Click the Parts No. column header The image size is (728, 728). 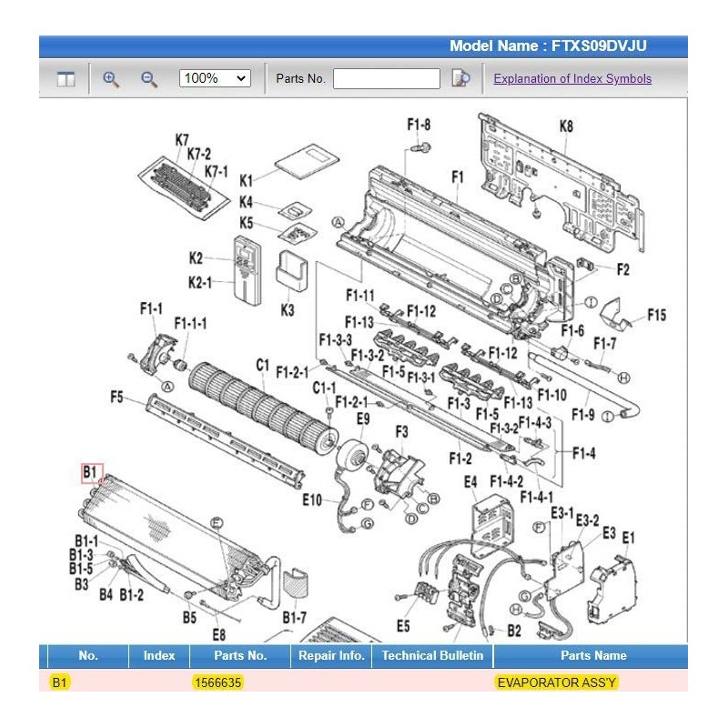tap(240, 655)
